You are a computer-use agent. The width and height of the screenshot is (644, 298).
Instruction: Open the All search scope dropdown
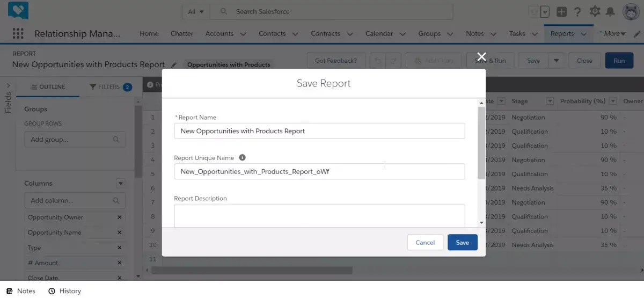tap(195, 12)
